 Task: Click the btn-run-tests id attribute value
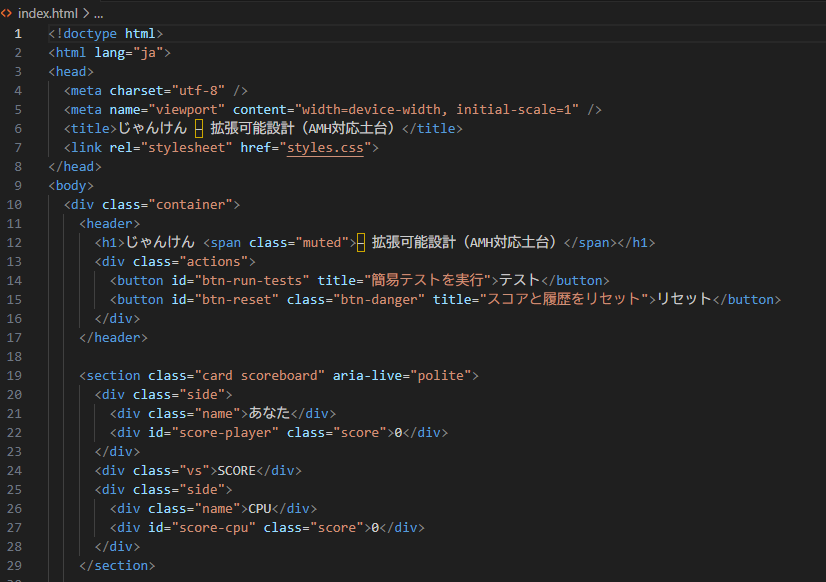coord(252,280)
